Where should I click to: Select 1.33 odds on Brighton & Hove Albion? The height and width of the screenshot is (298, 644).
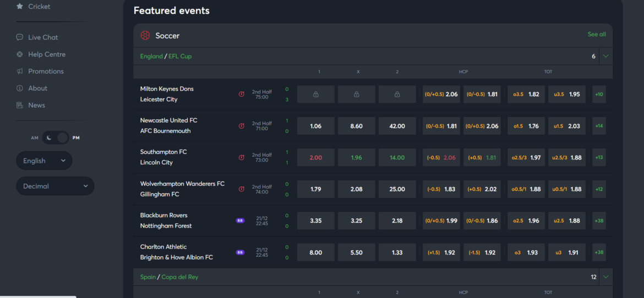397,252
